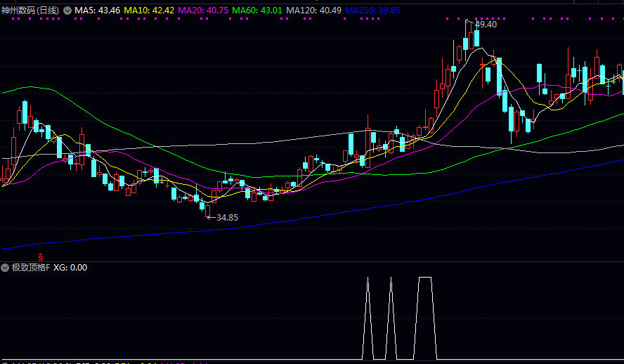Click the 49.40 high price label
Image resolution: width=624 pixels, height=364 pixels.
[x=486, y=25]
